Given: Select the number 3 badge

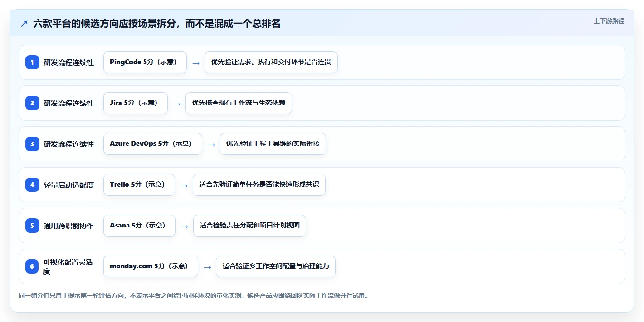Looking at the screenshot, I should [32, 144].
